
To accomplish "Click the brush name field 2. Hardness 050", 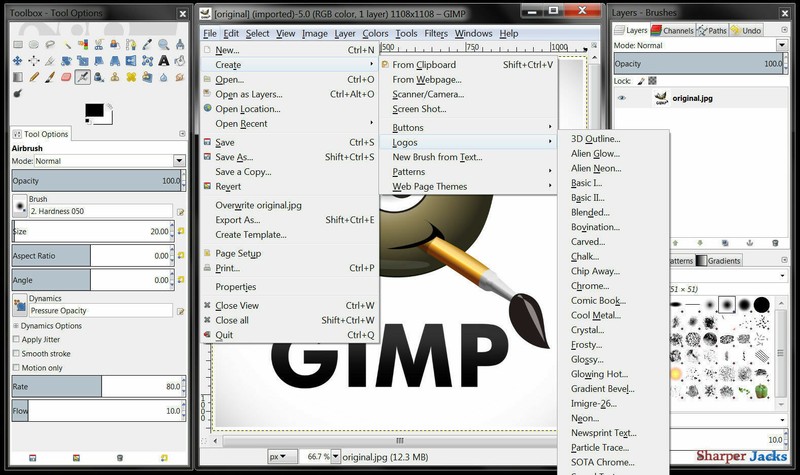I will pyautogui.click(x=101, y=211).
